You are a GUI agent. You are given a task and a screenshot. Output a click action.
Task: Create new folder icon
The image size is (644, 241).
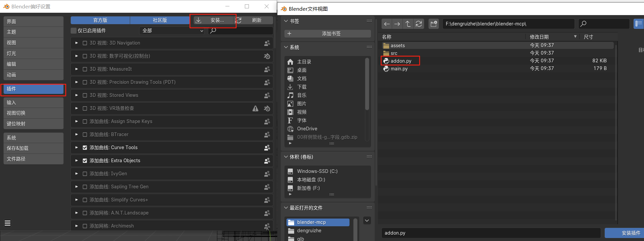pos(434,24)
